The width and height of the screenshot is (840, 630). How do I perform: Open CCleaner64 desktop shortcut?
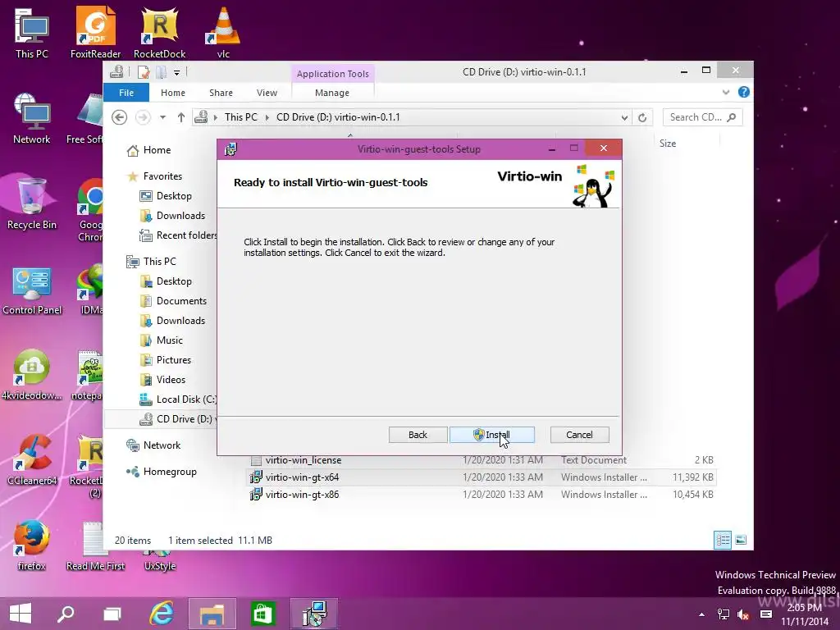tap(32, 460)
